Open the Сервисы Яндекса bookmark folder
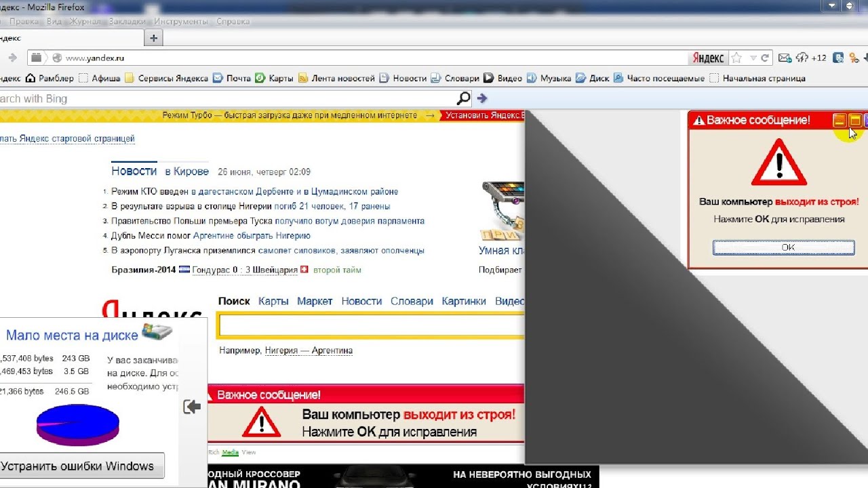This screenshot has width=868, height=488. click(x=166, y=79)
